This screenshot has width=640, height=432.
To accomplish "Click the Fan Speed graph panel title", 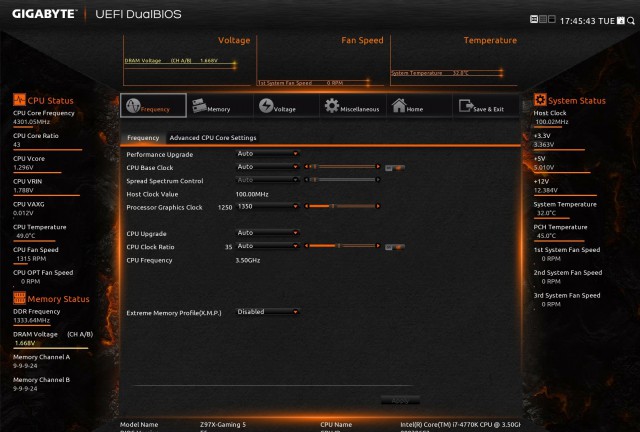I will pos(362,40).
